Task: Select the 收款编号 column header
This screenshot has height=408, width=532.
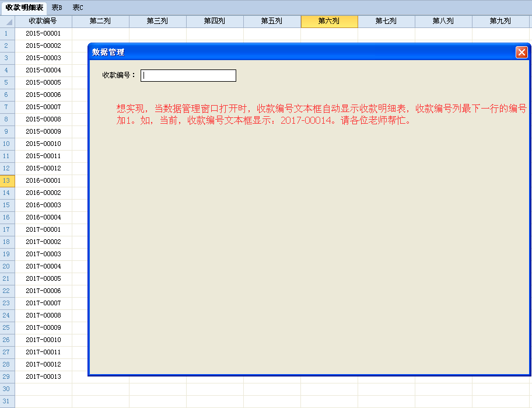Action: click(43, 21)
